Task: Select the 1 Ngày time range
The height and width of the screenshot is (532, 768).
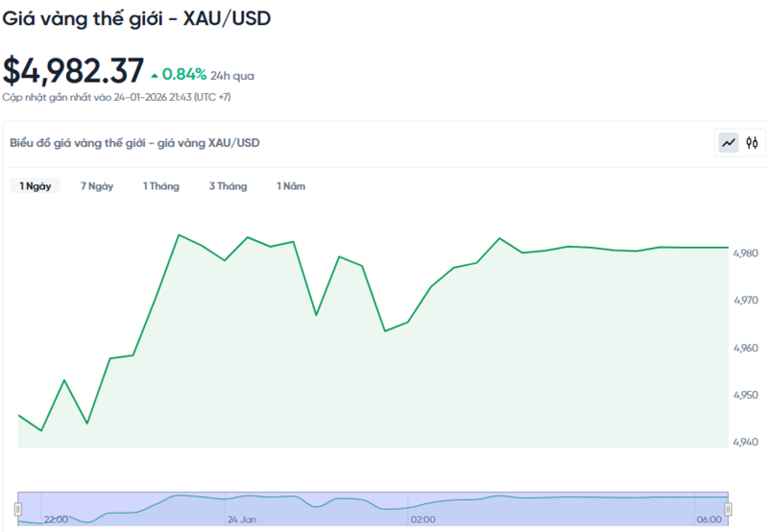Action: pyautogui.click(x=36, y=186)
